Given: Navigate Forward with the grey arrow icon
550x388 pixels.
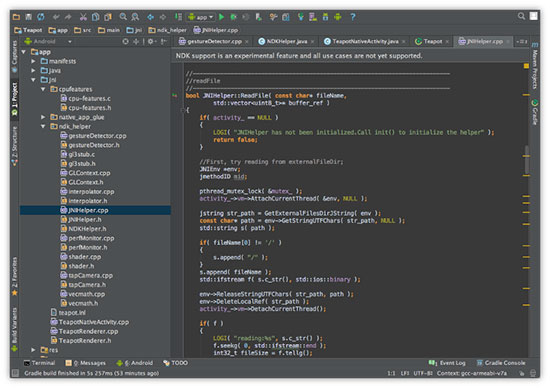Looking at the screenshot, I should 163,16.
